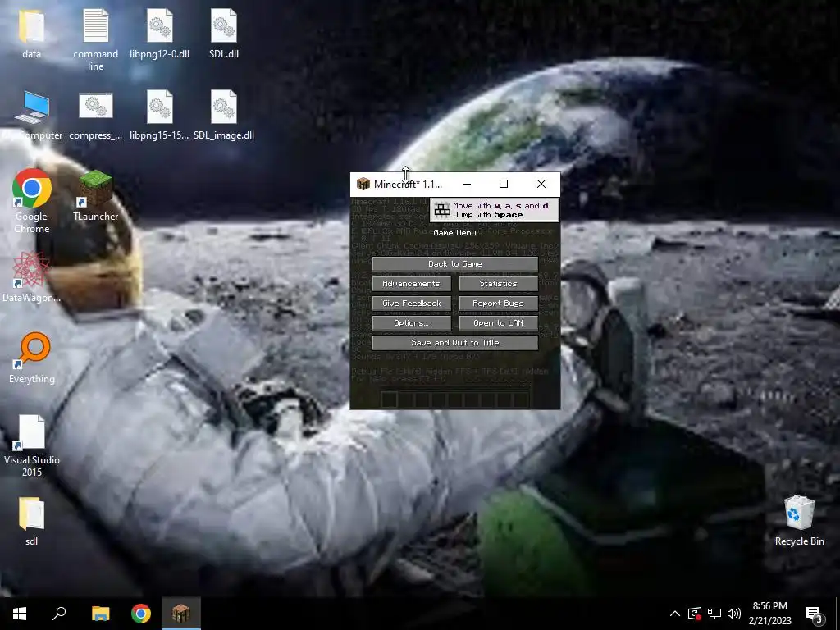Click the Minecraft window title bar icon

tap(363, 184)
